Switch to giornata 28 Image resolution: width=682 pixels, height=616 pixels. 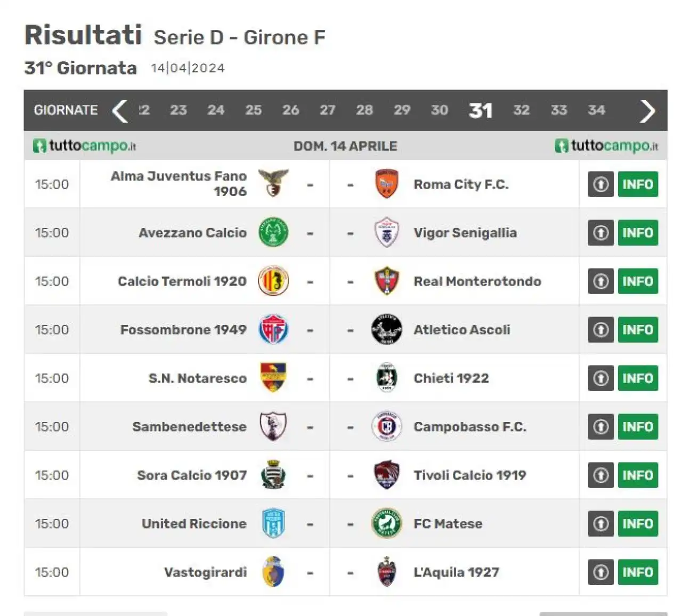[x=364, y=110]
